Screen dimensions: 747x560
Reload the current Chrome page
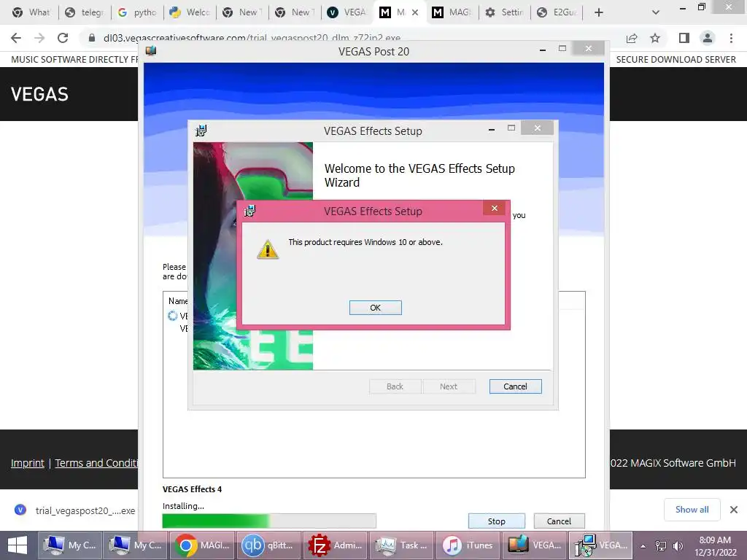pos(63,38)
